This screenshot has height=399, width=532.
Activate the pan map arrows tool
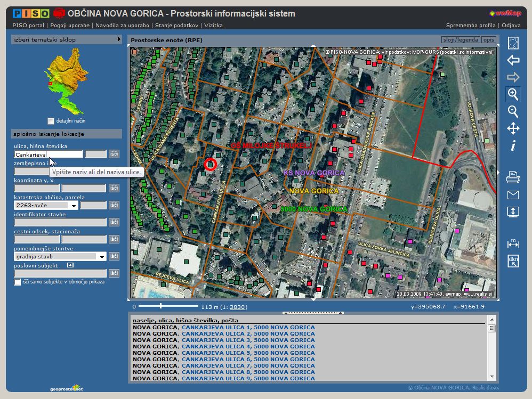tap(513, 128)
